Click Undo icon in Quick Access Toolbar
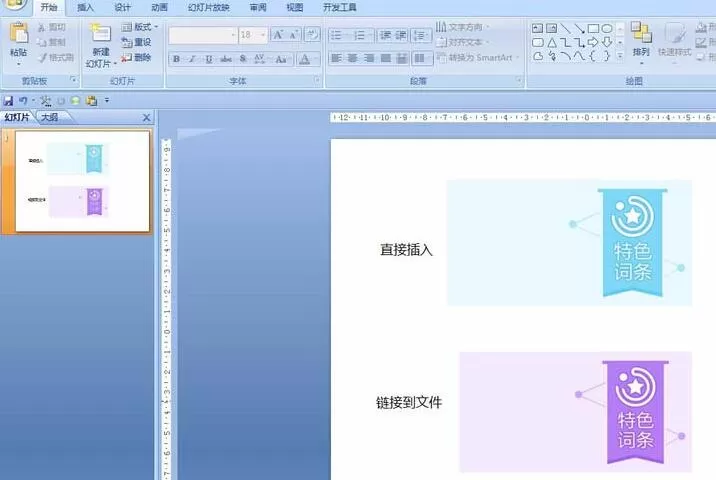716x480 pixels. 23,100
